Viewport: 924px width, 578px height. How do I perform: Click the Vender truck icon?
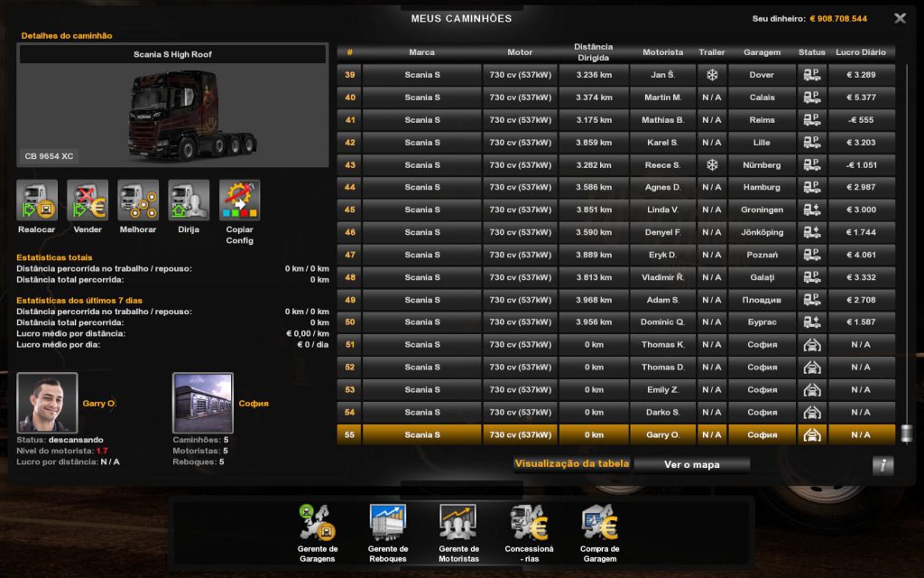pos(88,200)
